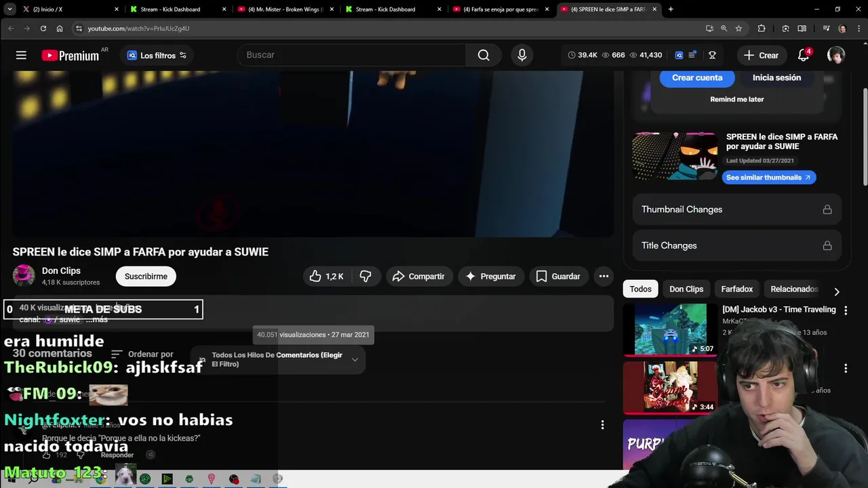Open the vidIQ logo icon in header
The height and width of the screenshot is (488, 868).
click(679, 56)
